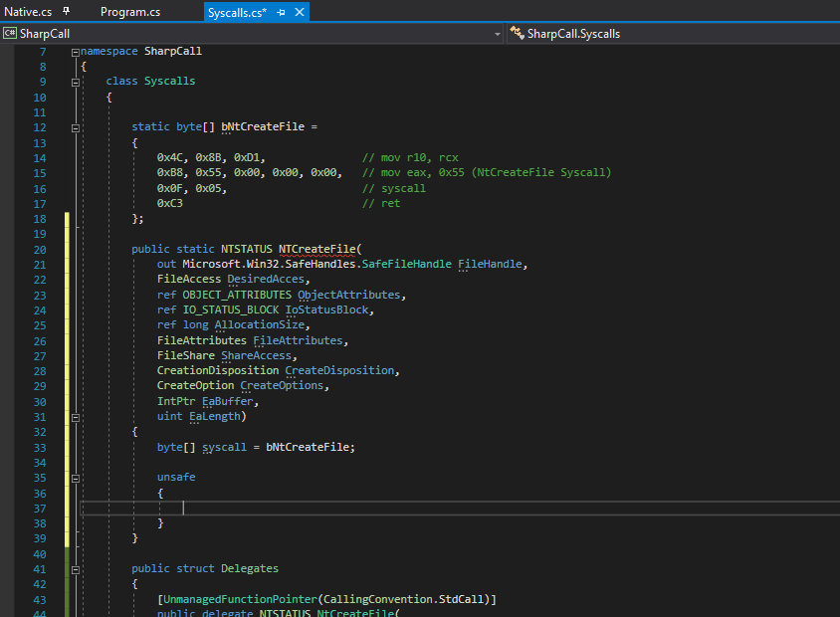The width and height of the screenshot is (840, 617).
Task: Click the C# project icon beside SharpCall
Action: (x=10, y=34)
